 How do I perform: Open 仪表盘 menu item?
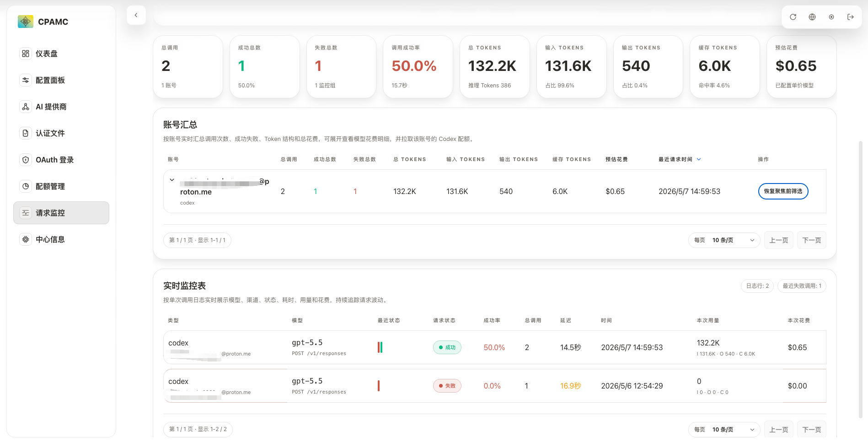pyautogui.click(x=61, y=54)
